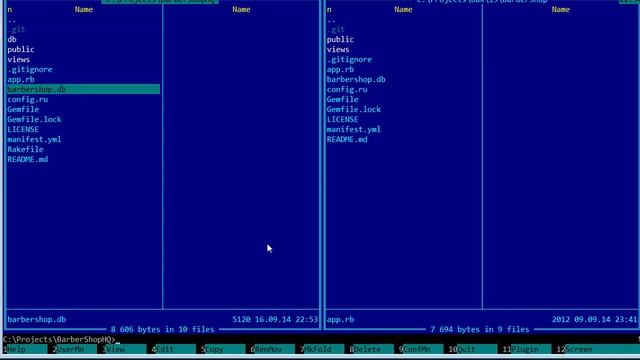
Task: Select the views folder in right panel
Action: (x=338, y=49)
